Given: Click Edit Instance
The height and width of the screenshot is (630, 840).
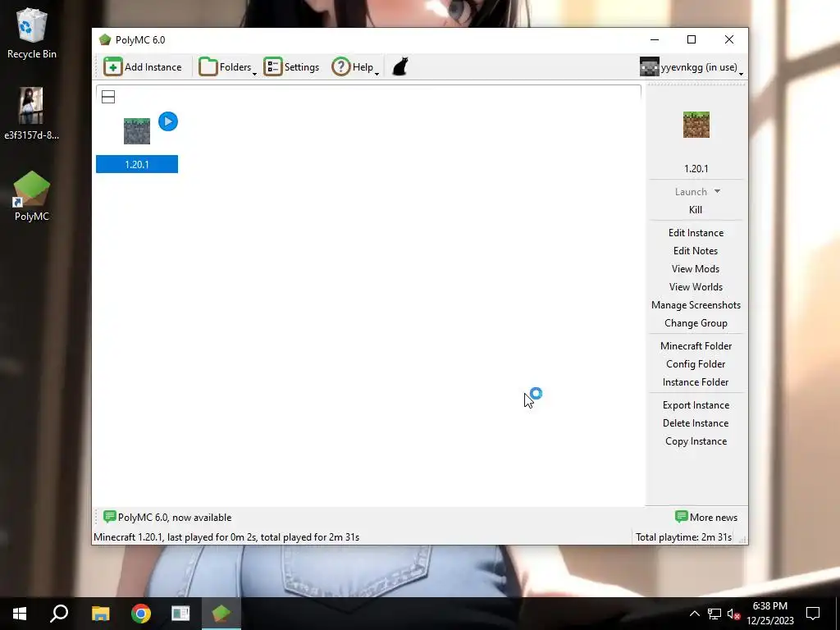Looking at the screenshot, I should (x=696, y=233).
